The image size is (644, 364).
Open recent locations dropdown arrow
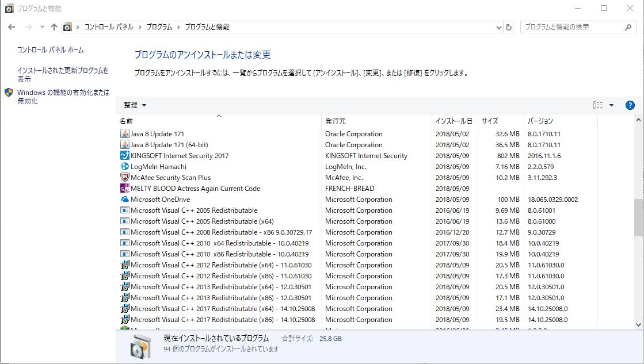42,27
